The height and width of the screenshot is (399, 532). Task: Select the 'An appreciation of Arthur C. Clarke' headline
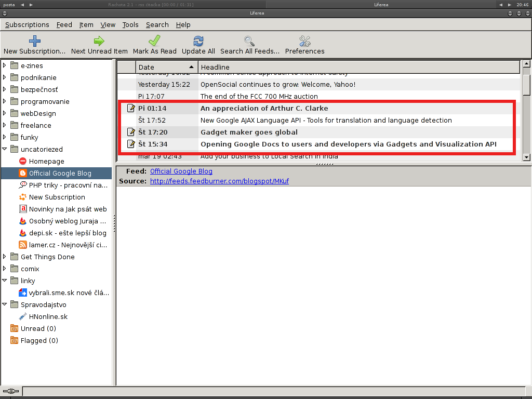(264, 108)
